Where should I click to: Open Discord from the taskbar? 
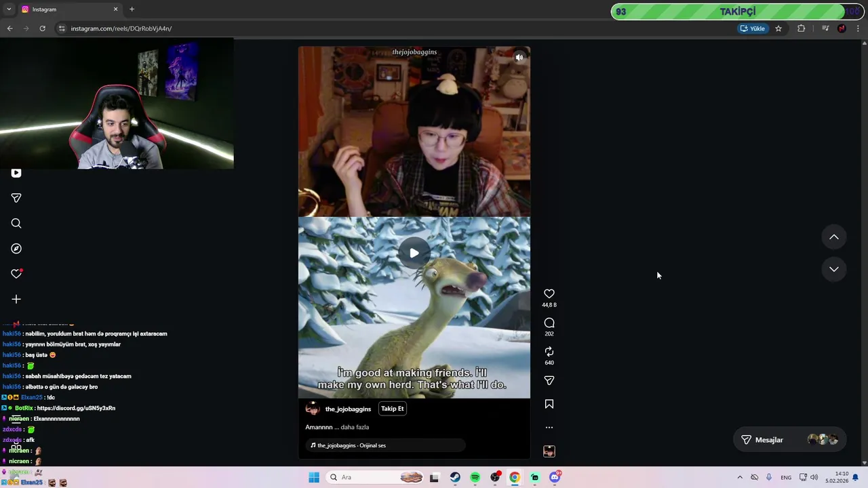coord(555,477)
